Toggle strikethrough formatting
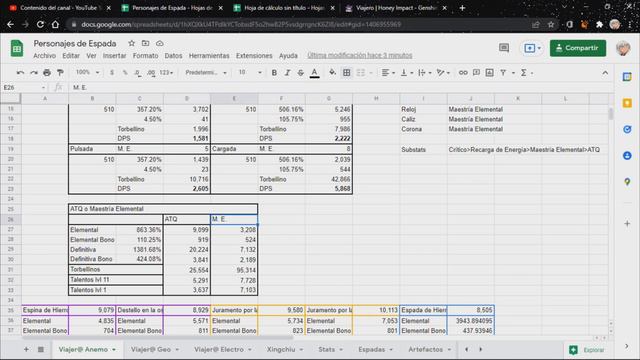640x360 pixels. (x=301, y=73)
